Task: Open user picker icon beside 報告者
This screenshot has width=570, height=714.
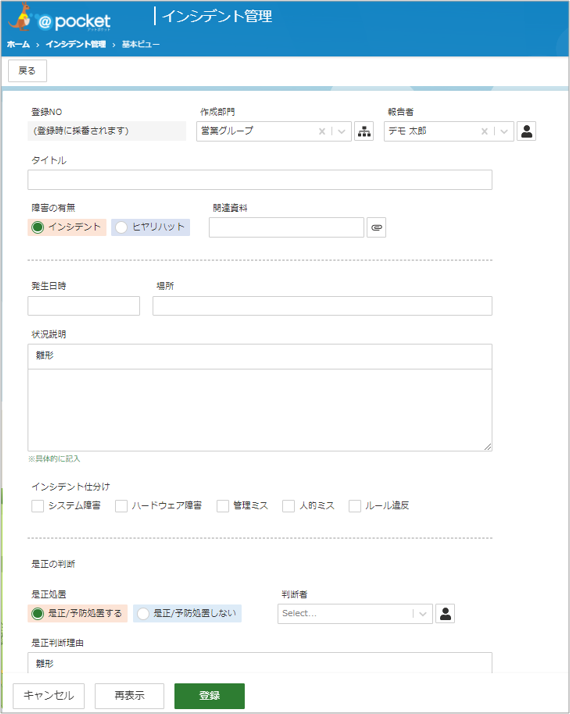Action: (x=526, y=132)
